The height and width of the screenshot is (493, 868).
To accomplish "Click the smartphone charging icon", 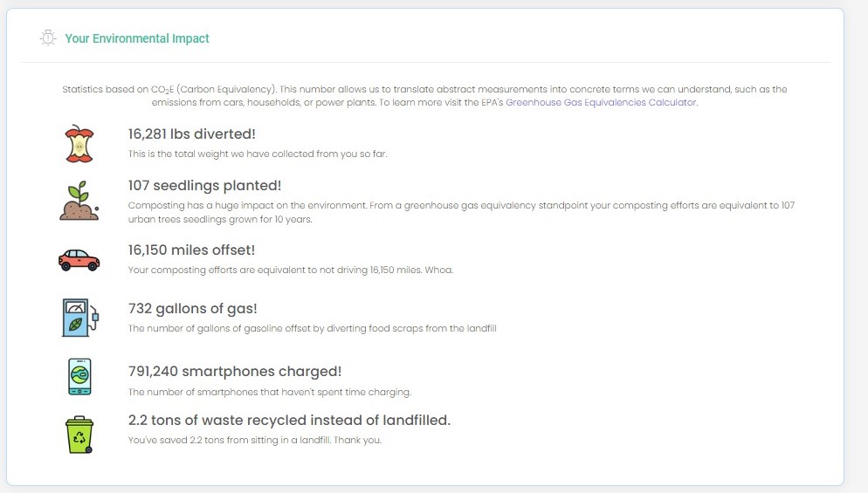I will click(79, 377).
